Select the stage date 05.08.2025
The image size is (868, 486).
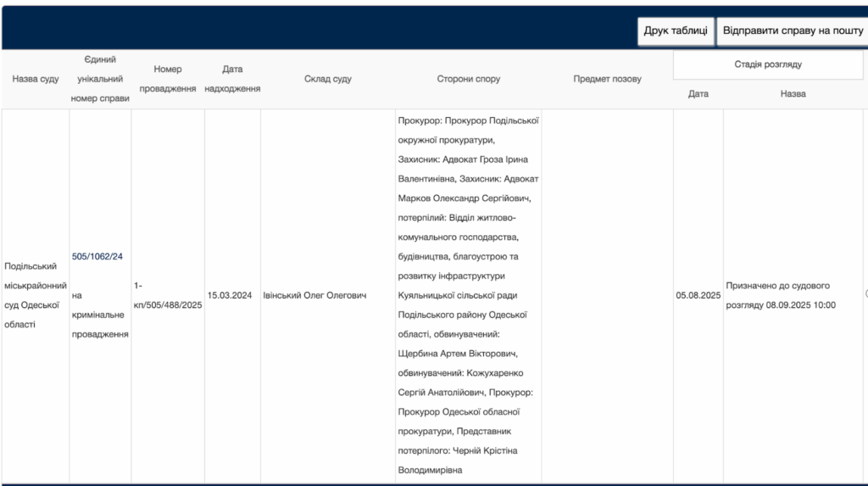698,295
